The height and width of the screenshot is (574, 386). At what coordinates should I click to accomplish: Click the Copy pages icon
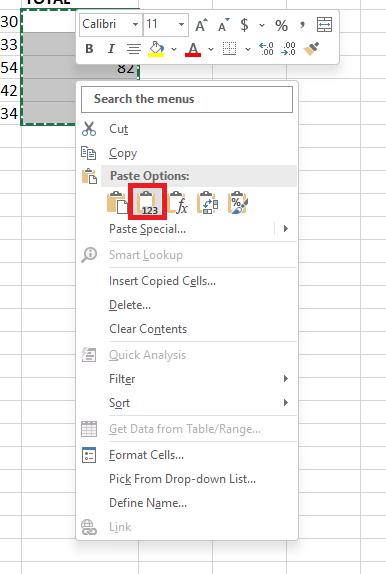pyautogui.click(x=89, y=153)
